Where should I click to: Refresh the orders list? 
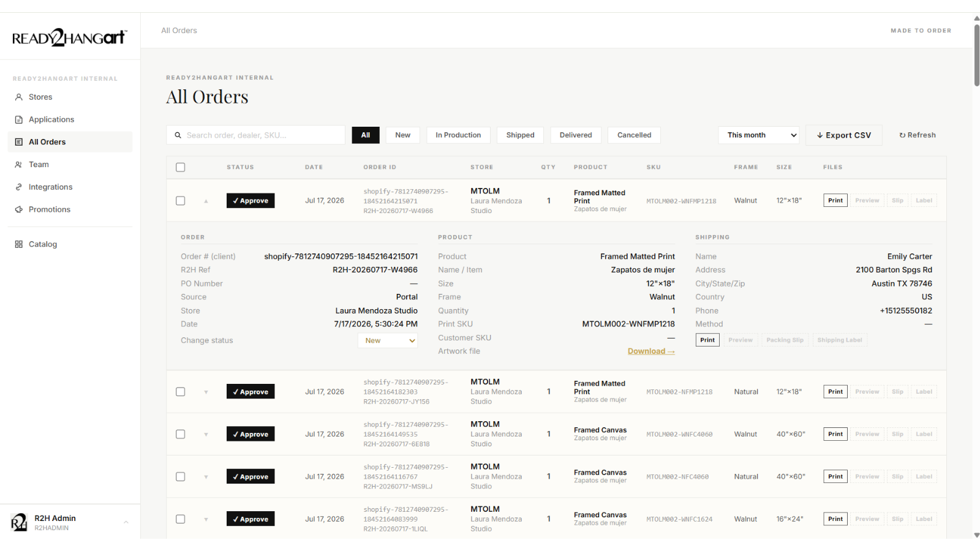[918, 135]
